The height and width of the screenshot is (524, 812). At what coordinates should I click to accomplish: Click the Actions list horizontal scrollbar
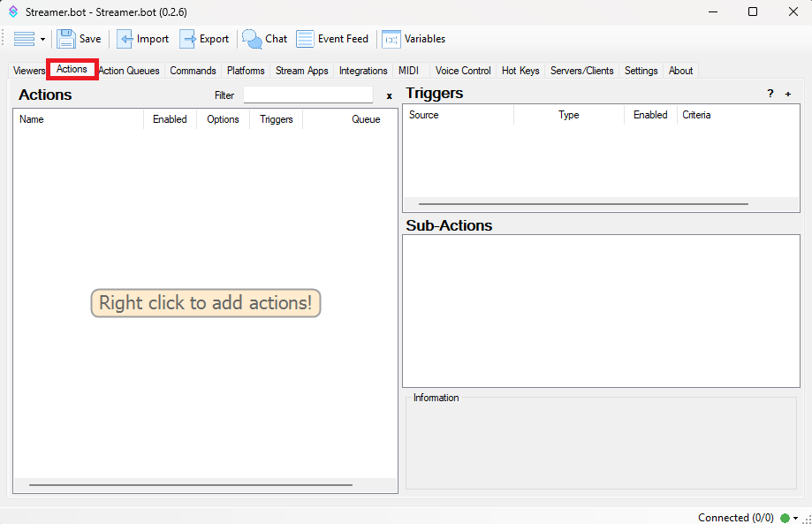(x=190, y=484)
